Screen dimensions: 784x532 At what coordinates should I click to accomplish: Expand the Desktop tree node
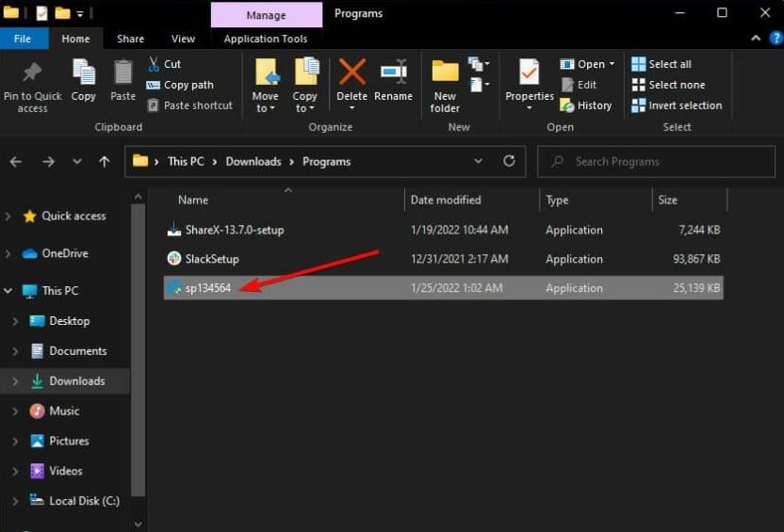[15, 321]
